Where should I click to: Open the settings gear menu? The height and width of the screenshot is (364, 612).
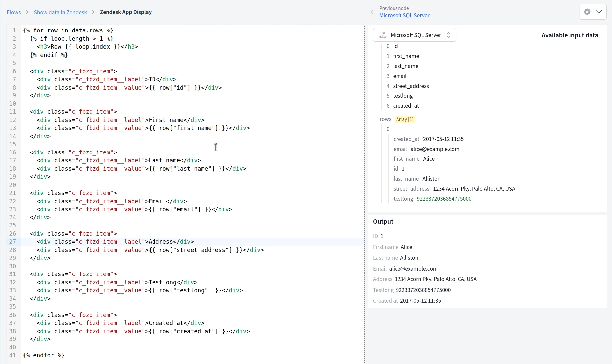coord(587,12)
